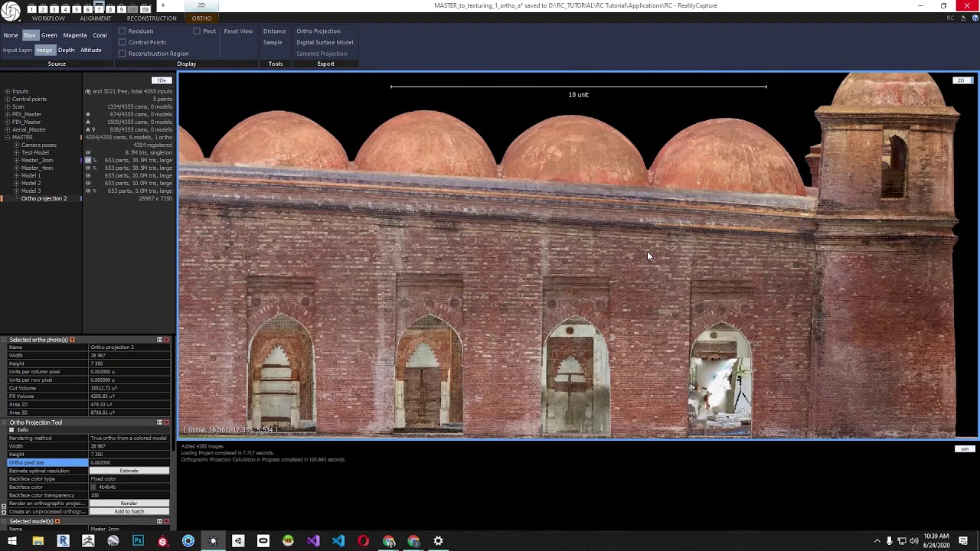This screenshot has height=551, width=980.
Task: Open Visual Studio Code from the taskbar
Action: [x=338, y=541]
